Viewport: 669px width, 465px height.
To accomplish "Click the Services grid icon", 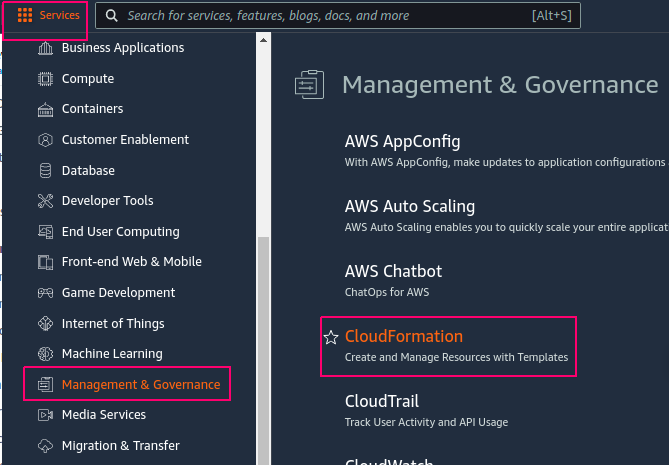I will pos(25,15).
